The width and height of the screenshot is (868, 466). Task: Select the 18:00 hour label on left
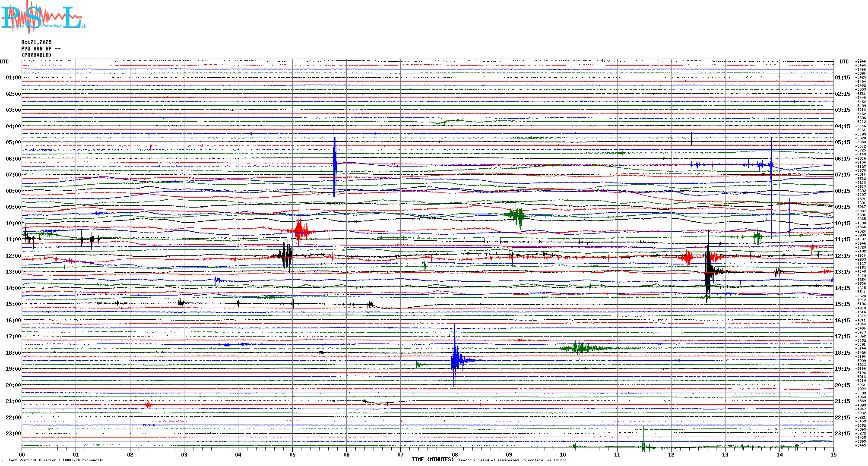coord(13,353)
